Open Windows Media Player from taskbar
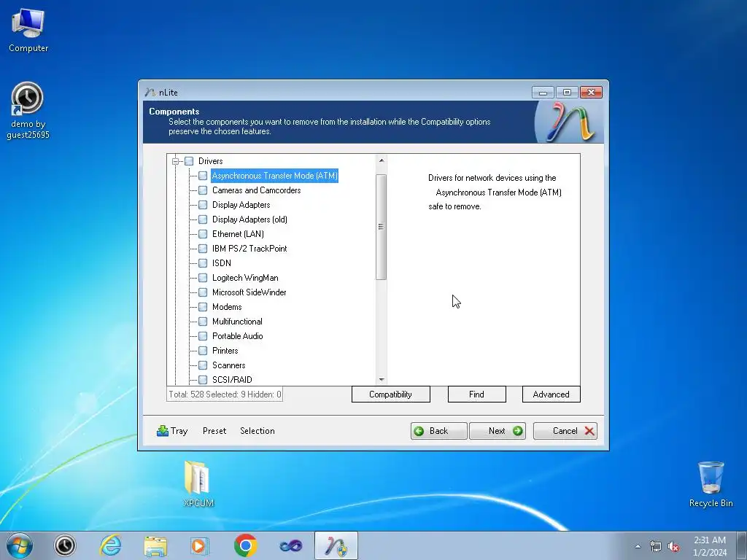The image size is (747, 560). pyautogui.click(x=200, y=545)
